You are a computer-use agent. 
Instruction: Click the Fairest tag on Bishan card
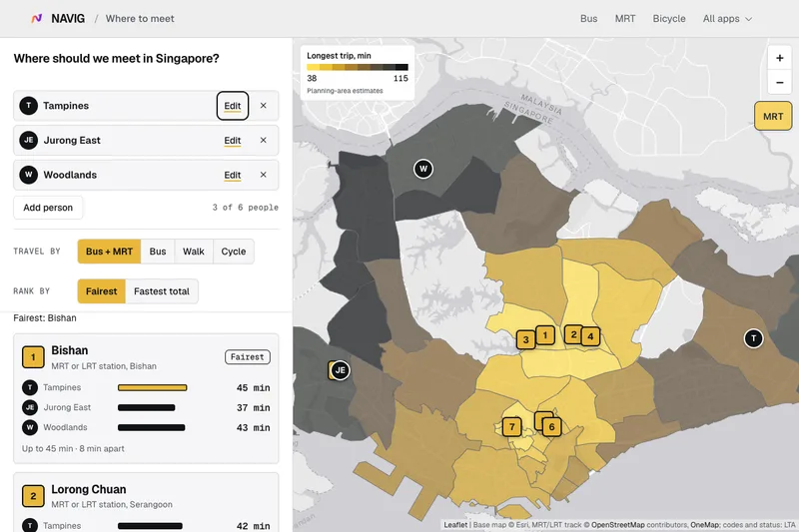pos(247,357)
